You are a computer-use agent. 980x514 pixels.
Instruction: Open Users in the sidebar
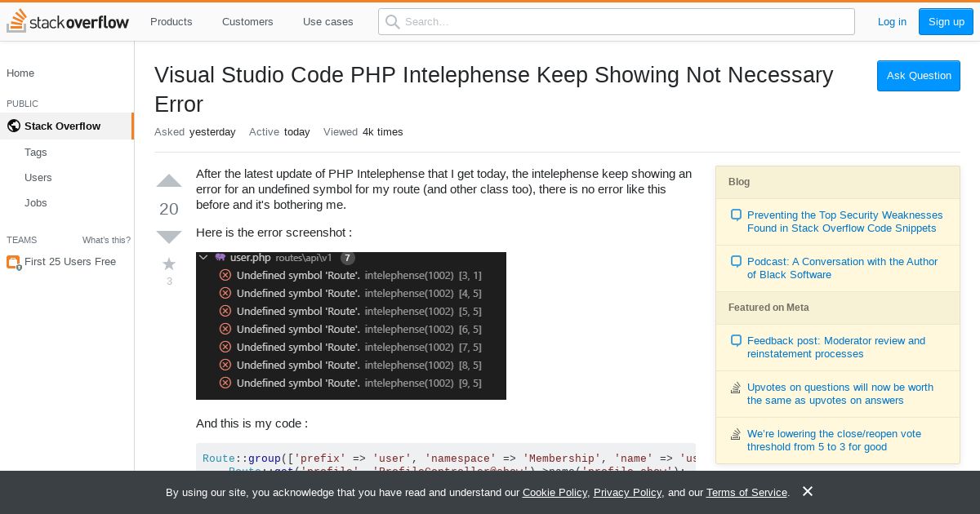[38, 178]
